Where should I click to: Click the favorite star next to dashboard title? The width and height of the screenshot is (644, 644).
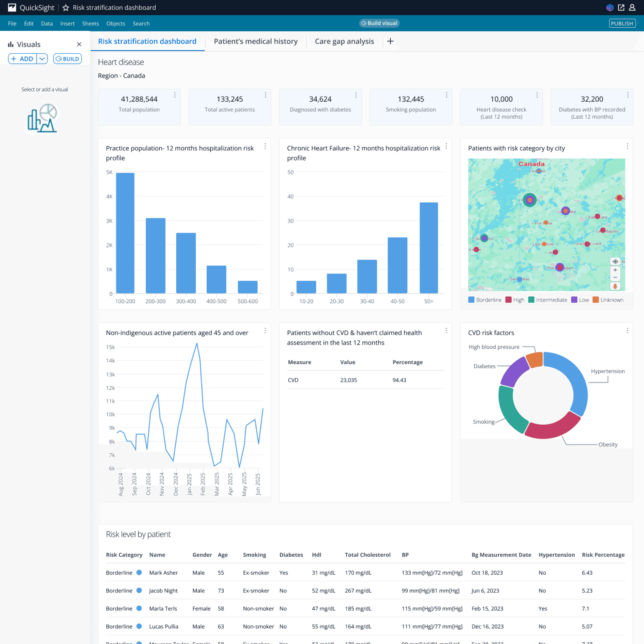click(66, 8)
